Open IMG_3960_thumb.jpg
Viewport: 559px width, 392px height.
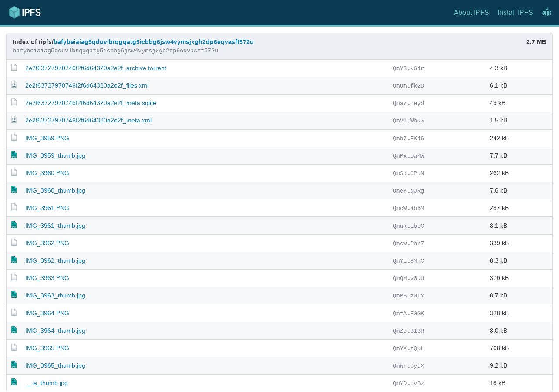coord(55,190)
